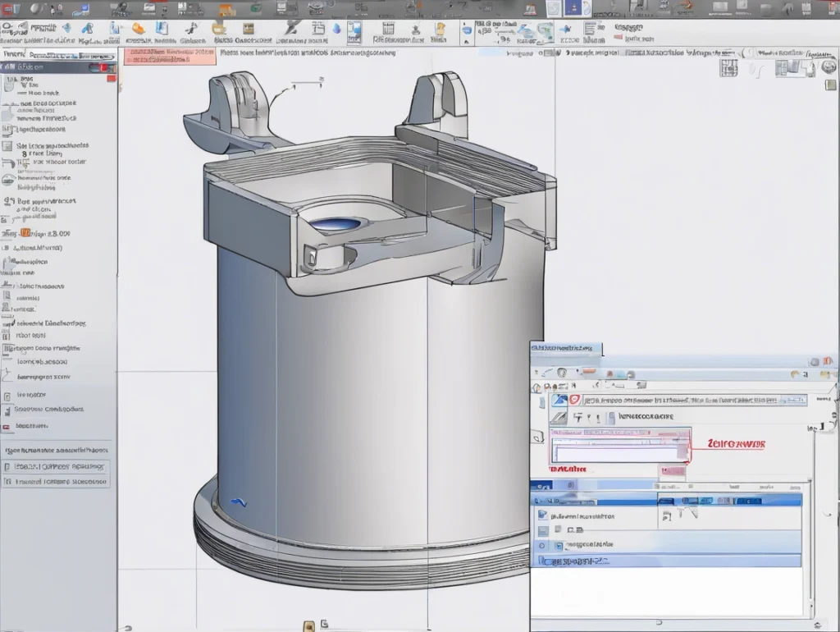Viewport: 840px width, 632px height.
Task: Select the tab at top of the dialog
Action: [x=566, y=348]
